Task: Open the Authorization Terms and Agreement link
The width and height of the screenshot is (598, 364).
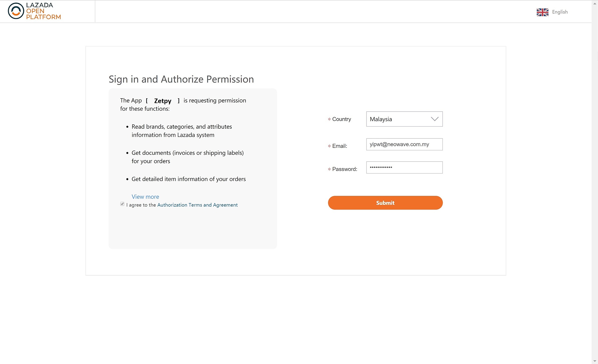Action: point(197,205)
